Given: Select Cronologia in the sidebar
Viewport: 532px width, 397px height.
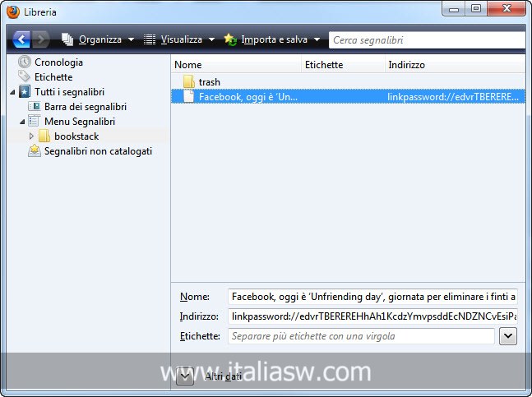Looking at the screenshot, I should point(58,62).
